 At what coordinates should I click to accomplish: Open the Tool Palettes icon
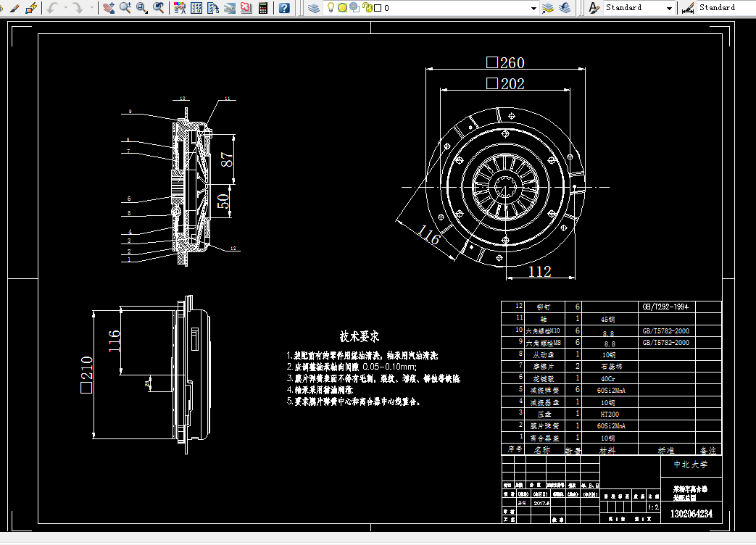[x=212, y=8]
